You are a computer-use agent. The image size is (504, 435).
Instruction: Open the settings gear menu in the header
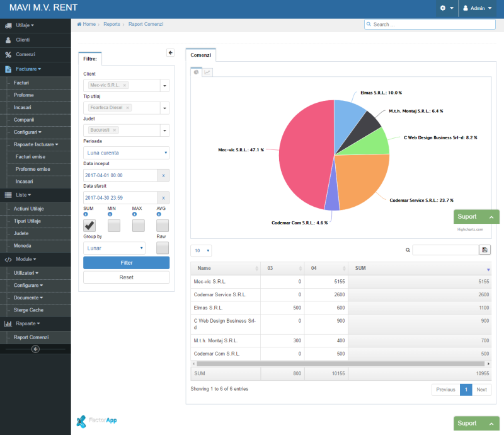(446, 8)
